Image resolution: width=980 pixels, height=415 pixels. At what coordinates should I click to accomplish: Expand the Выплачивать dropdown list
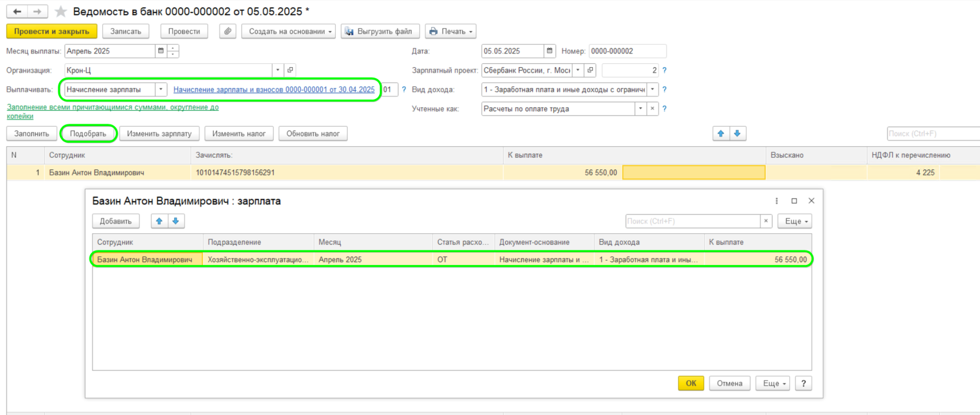[161, 89]
